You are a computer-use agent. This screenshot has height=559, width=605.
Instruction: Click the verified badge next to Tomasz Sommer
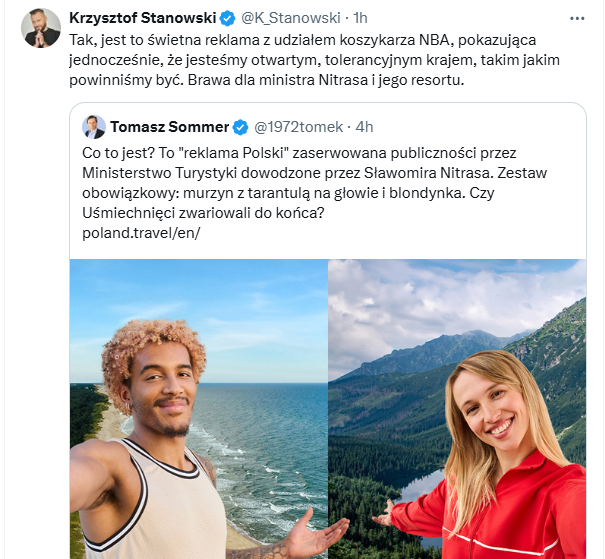[241, 127]
